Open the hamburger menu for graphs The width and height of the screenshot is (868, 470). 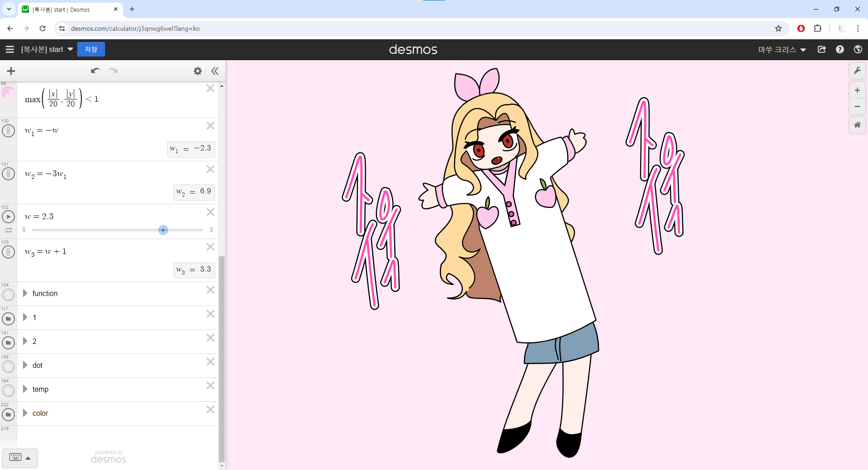(10, 50)
